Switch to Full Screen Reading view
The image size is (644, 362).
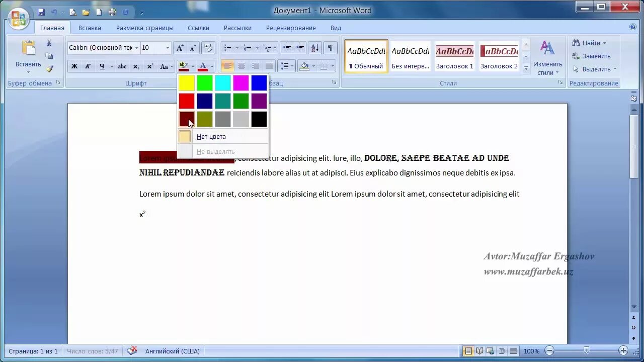pyautogui.click(x=479, y=351)
